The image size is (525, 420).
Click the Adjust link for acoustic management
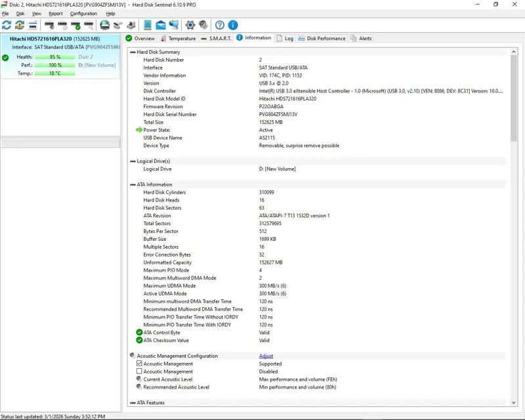[266, 356]
